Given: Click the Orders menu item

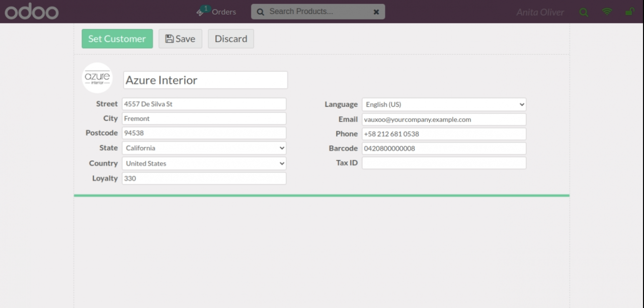Looking at the screenshot, I should pos(223,12).
